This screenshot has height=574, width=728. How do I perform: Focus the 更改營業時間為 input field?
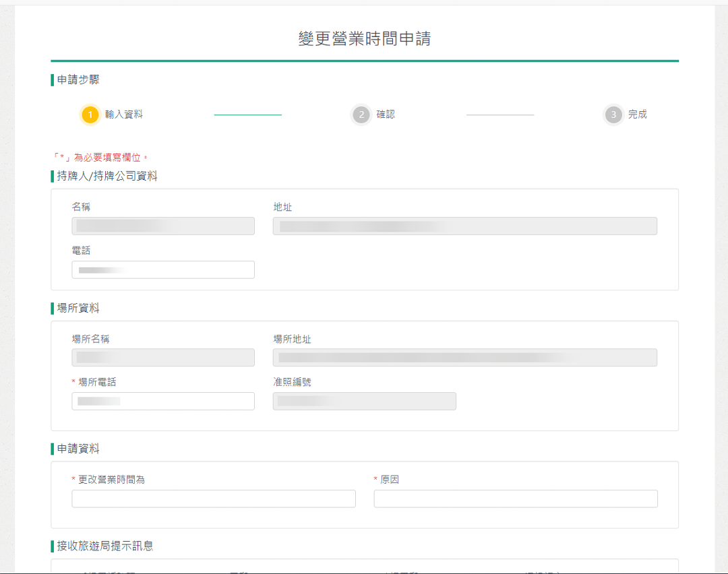214,499
